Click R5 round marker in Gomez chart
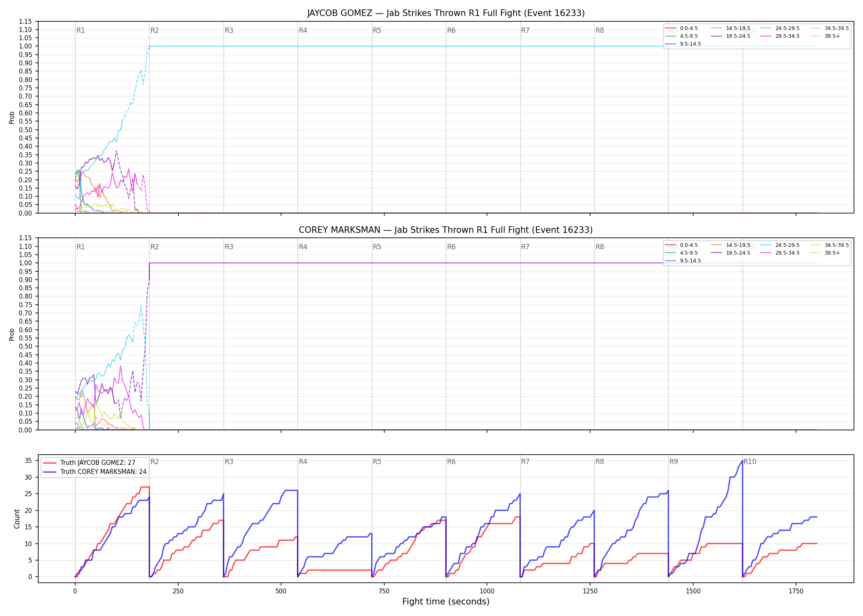Viewport: 863px width, 616px height. [x=377, y=30]
